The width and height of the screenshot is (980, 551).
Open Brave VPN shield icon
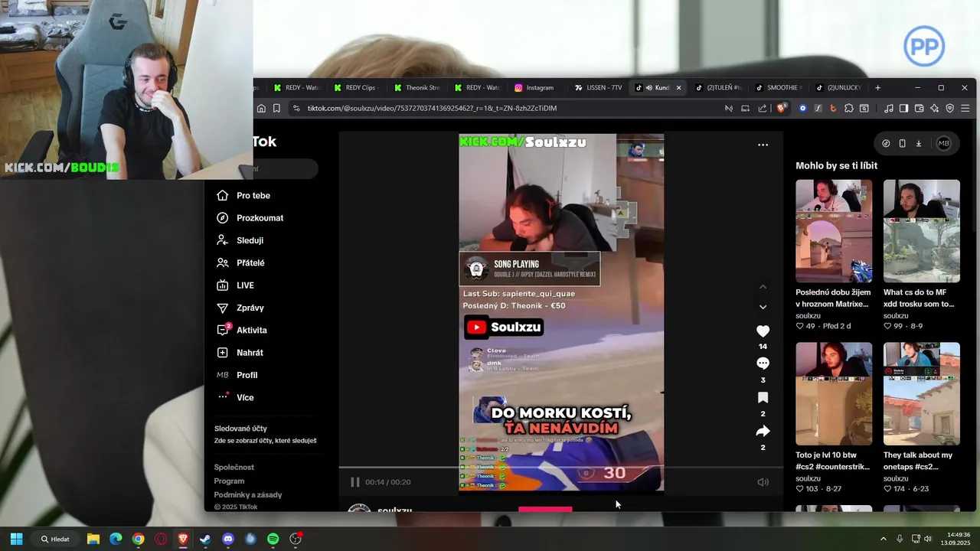[949, 109]
